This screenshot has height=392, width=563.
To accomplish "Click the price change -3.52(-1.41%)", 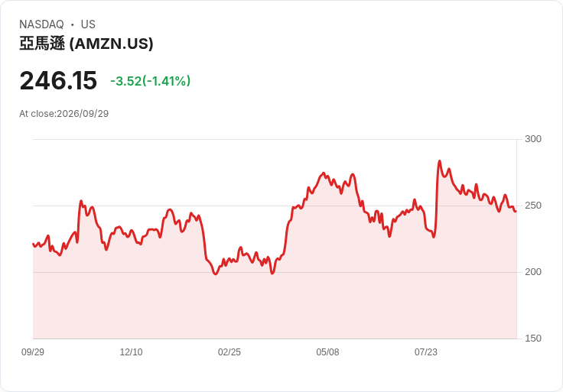I will [150, 81].
